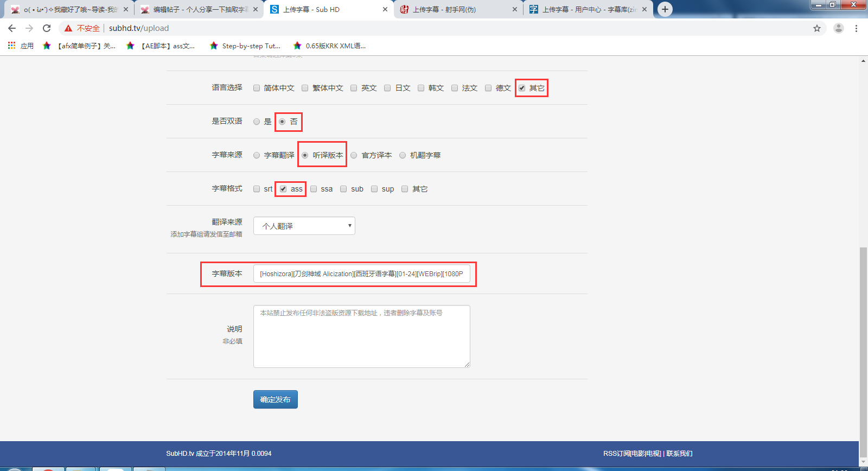The height and width of the screenshot is (471, 868).
Task: Open a new browser tab
Action: [x=665, y=9]
